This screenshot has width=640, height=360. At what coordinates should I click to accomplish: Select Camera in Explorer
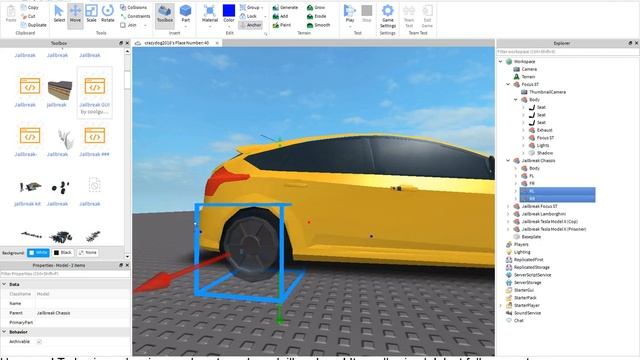[x=529, y=69]
